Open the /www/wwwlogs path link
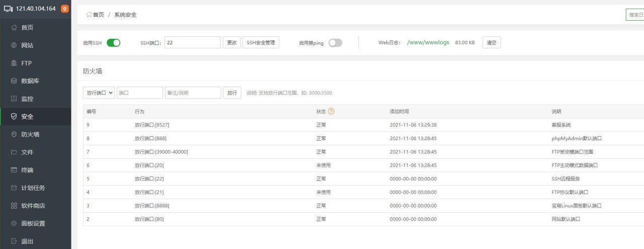The width and height of the screenshot is (644, 249). (429, 43)
